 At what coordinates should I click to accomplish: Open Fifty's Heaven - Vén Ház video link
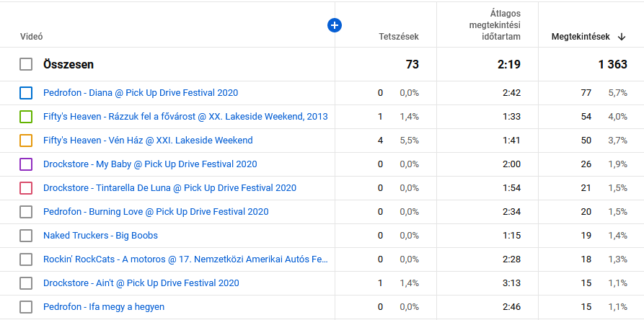148,141
